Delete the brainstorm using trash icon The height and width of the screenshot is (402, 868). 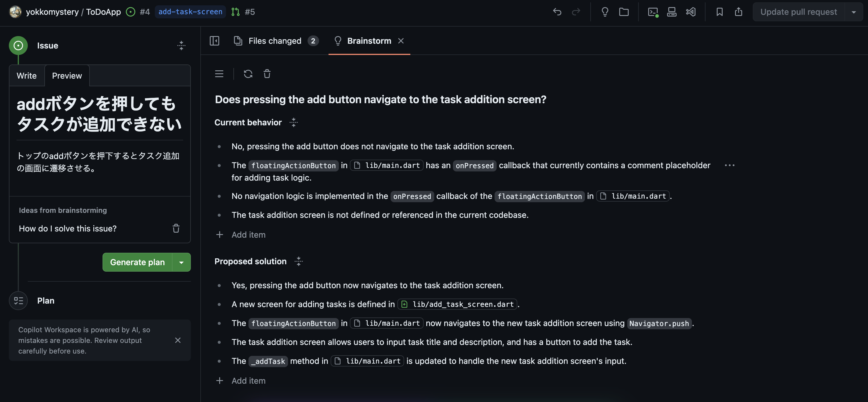[267, 74]
